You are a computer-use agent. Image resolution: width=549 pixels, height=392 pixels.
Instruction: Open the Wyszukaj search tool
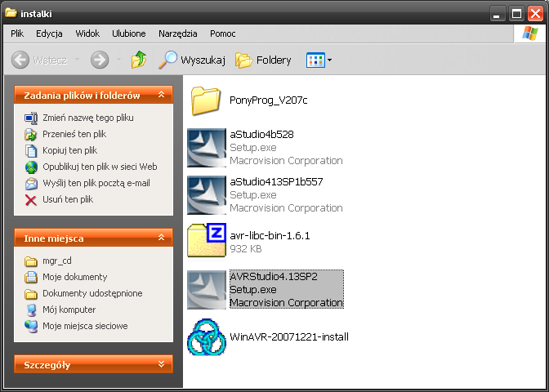[x=191, y=60]
